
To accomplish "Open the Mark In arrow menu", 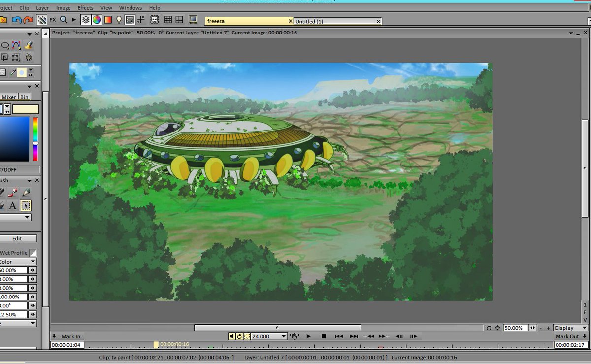I will [x=54, y=336].
